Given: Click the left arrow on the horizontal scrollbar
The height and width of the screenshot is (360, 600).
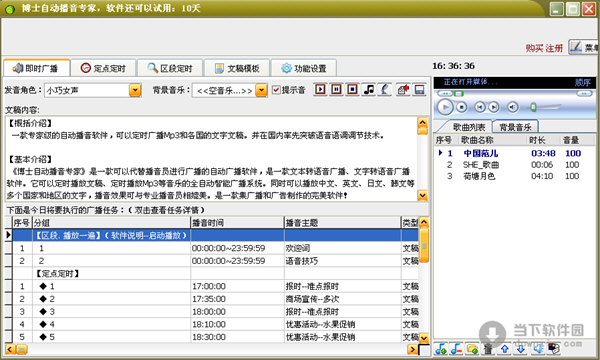Looking at the screenshot, I should 10,349.
